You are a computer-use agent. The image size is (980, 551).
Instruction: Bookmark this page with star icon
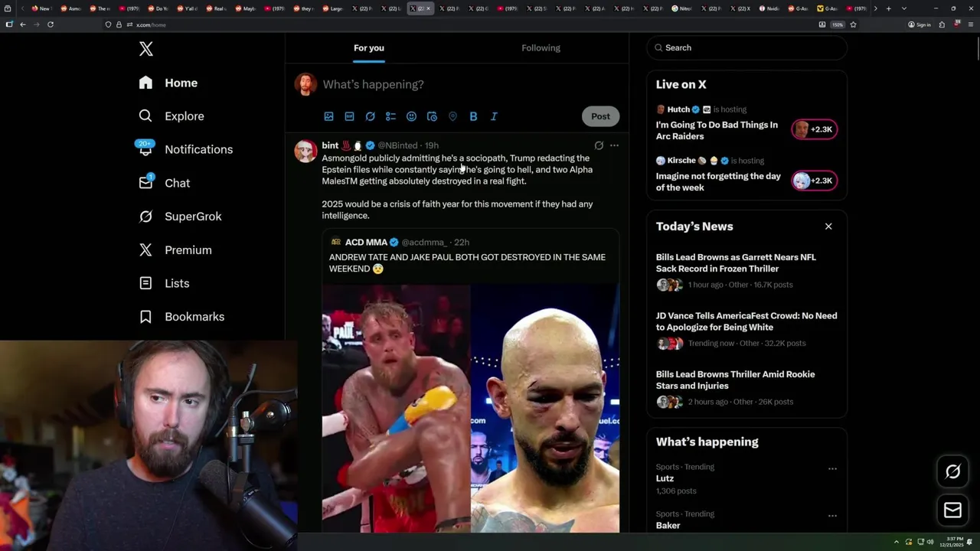(853, 24)
